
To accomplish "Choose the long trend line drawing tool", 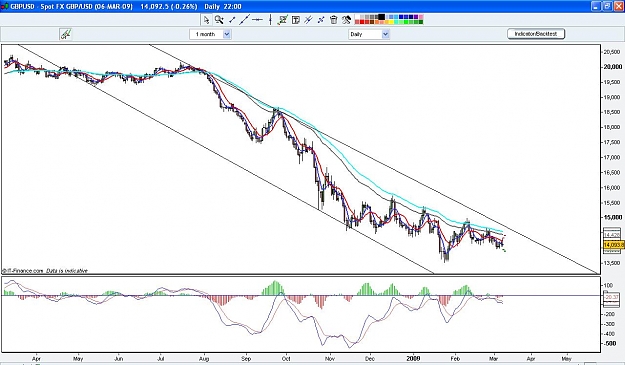I will [244, 20].
